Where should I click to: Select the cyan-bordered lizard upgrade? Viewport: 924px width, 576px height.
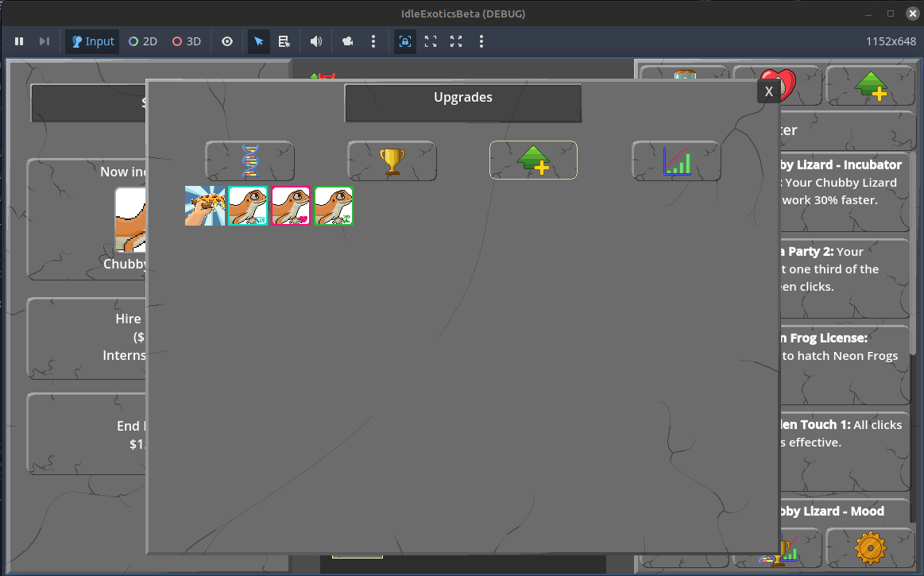coord(248,206)
